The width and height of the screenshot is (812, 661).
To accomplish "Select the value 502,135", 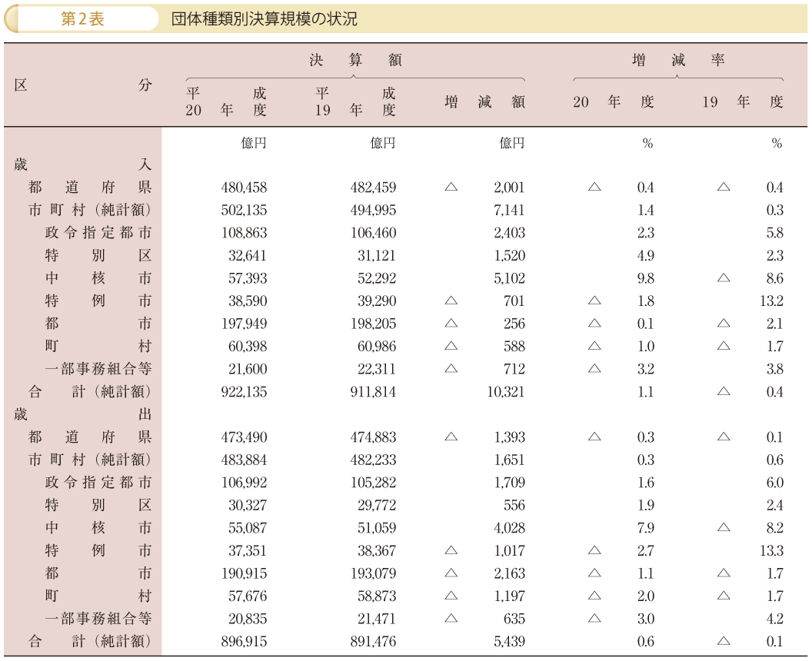I will coord(244,210).
